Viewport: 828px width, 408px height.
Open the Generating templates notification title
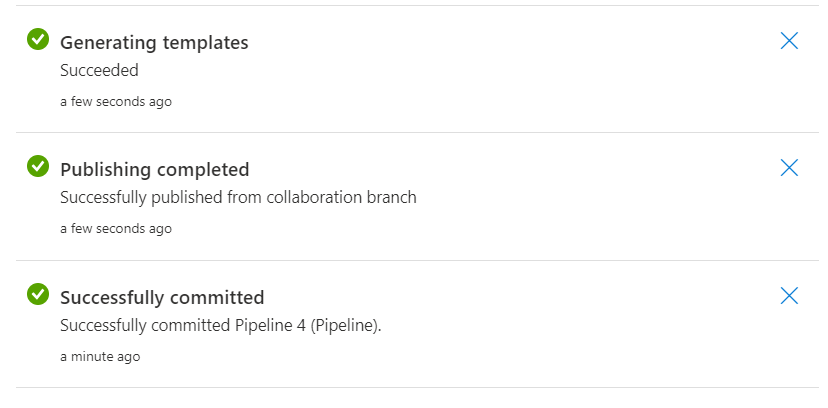click(154, 43)
